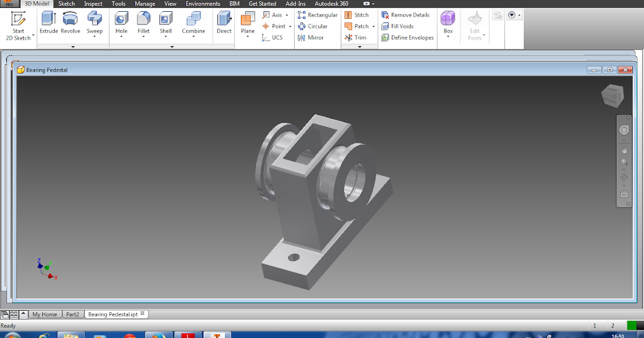Switch to the Part2 document tab
Image resolution: width=644 pixels, height=338 pixels.
[73, 314]
